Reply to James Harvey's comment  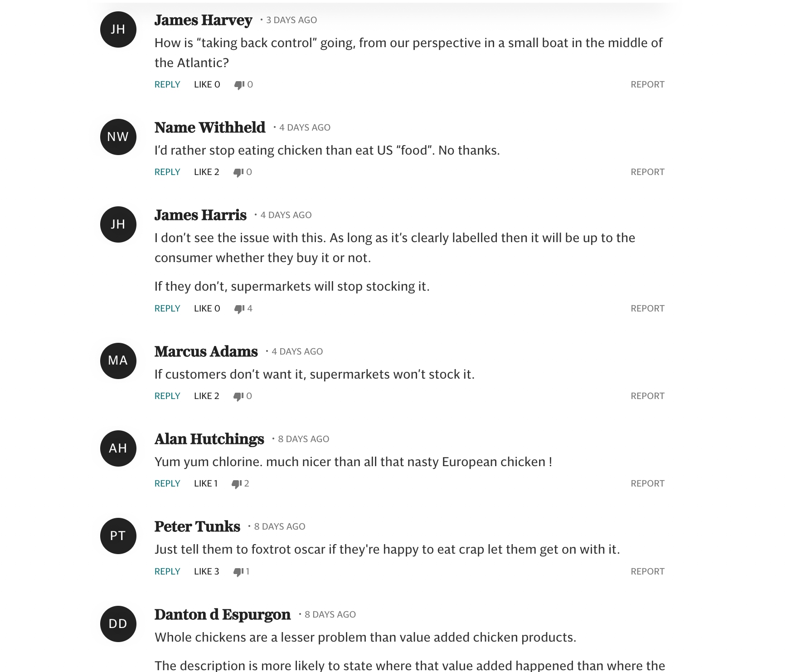[x=167, y=85]
